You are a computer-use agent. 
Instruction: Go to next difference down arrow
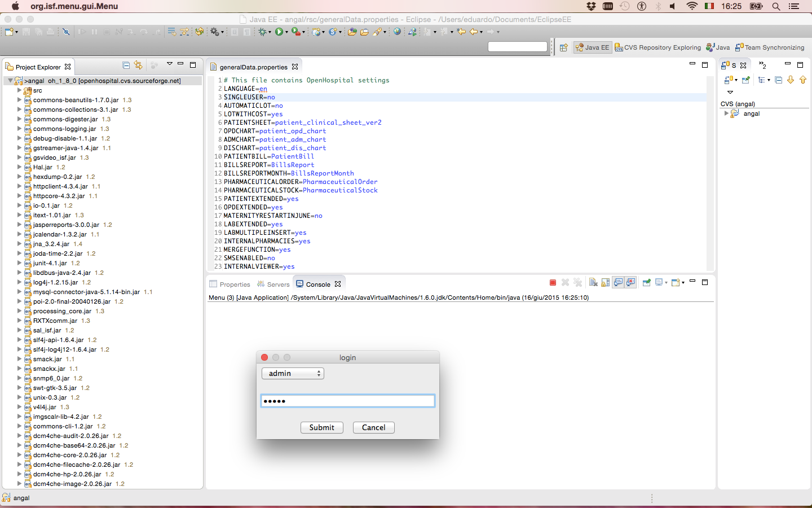[791, 80]
